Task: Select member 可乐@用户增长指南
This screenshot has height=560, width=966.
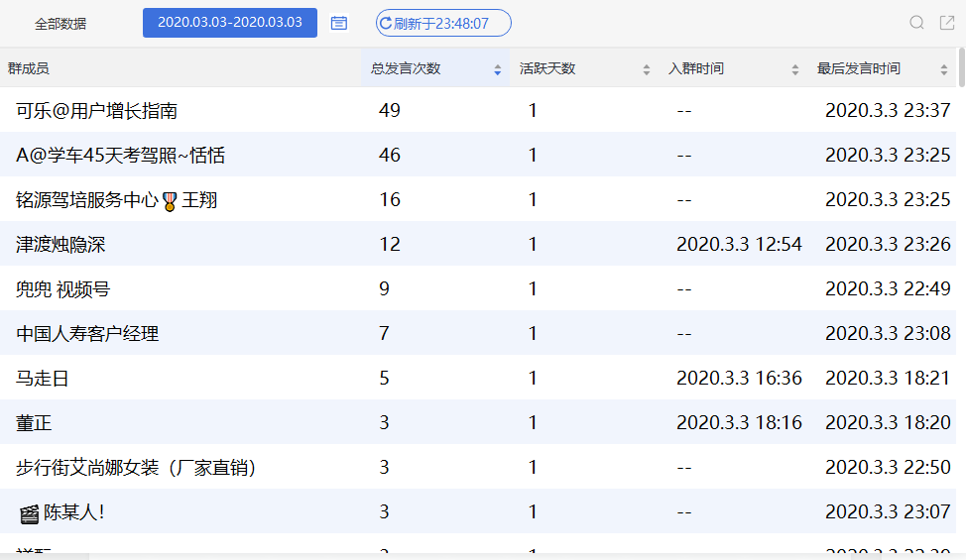Action: [97, 111]
